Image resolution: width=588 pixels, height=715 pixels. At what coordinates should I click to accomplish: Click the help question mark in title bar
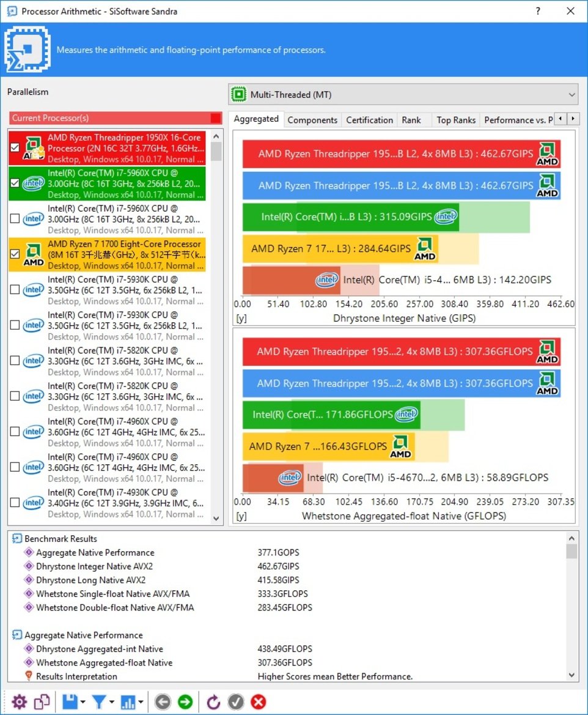(538, 11)
